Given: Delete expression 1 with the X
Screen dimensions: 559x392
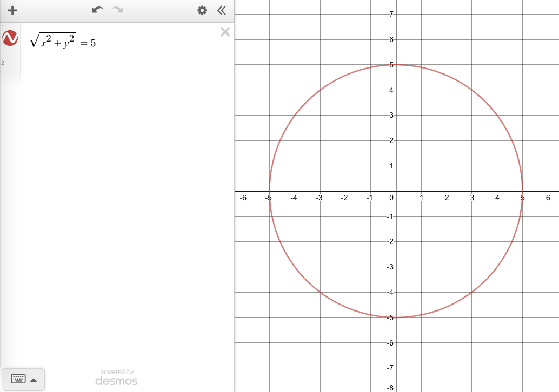Looking at the screenshot, I should (x=225, y=32).
